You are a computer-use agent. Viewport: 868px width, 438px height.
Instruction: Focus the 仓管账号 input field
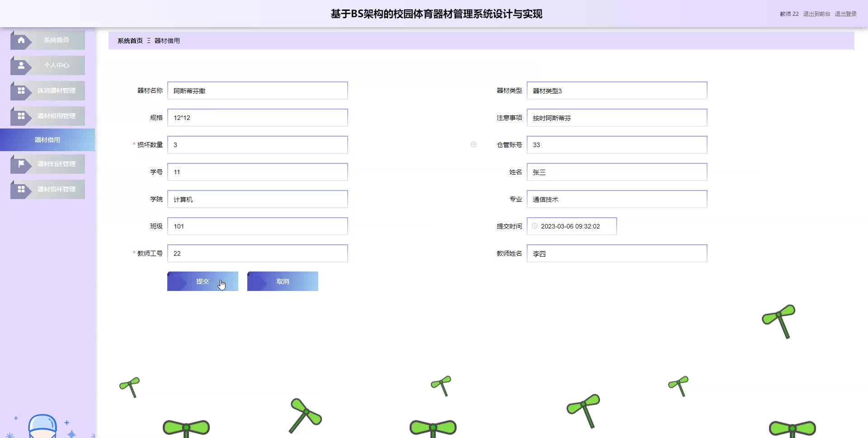tap(617, 145)
